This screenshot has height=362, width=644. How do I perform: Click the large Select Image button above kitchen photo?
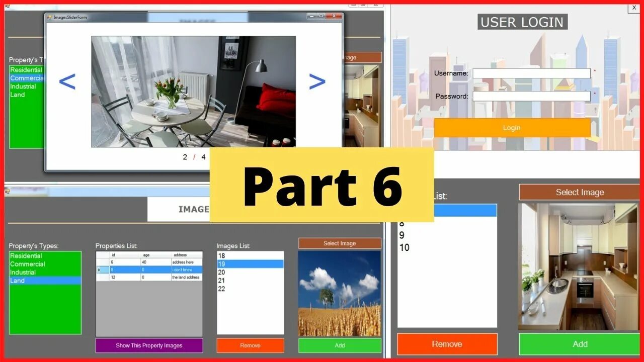[x=580, y=192]
